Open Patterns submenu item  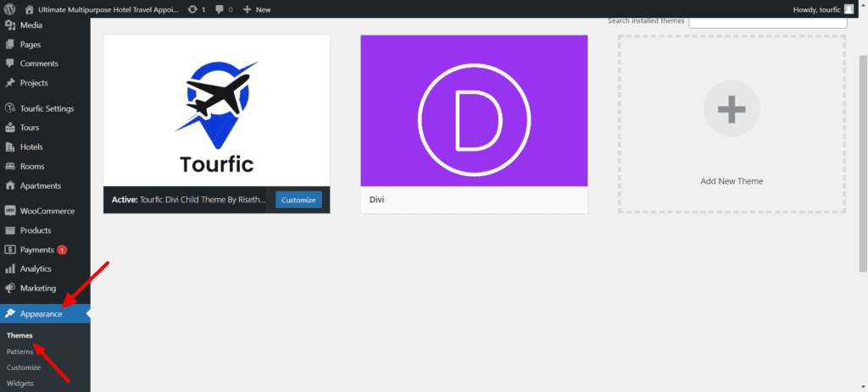point(20,351)
